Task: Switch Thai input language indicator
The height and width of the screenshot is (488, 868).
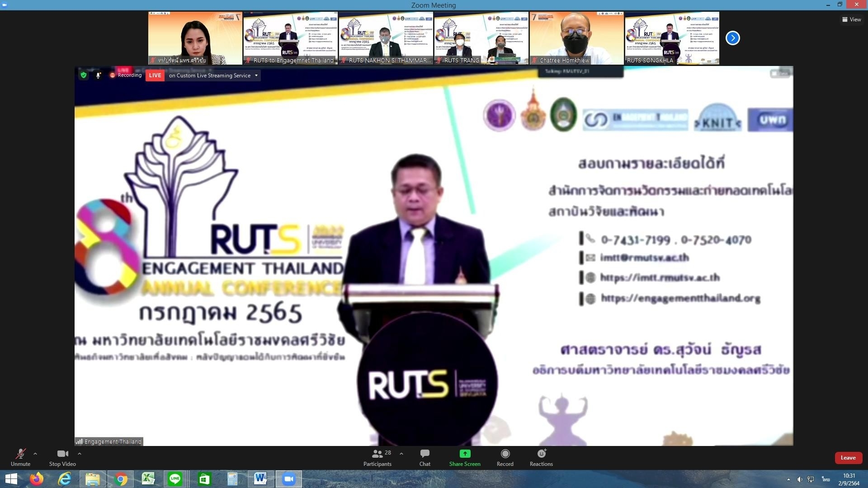Action: click(826, 479)
